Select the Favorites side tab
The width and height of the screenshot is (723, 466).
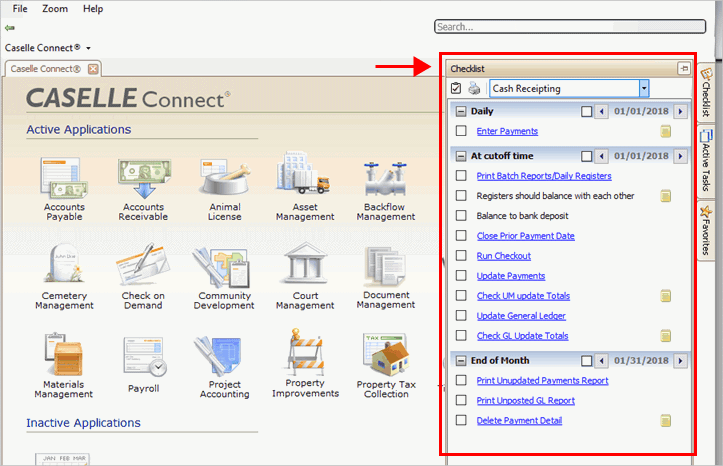pos(706,230)
